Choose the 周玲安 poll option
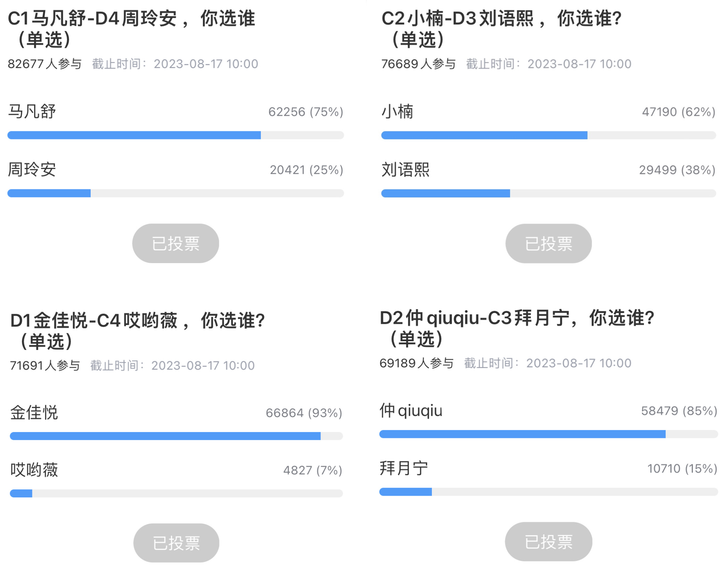This screenshot has height=570, width=728. pyautogui.click(x=32, y=170)
